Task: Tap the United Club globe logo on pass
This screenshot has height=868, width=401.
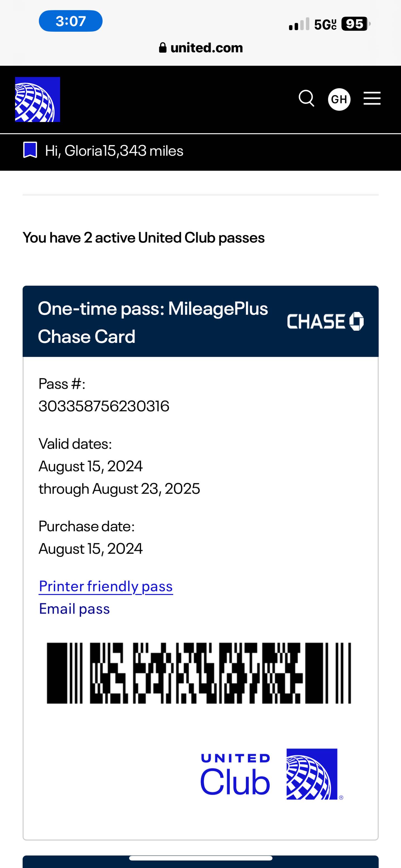Action: click(x=312, y=774)
